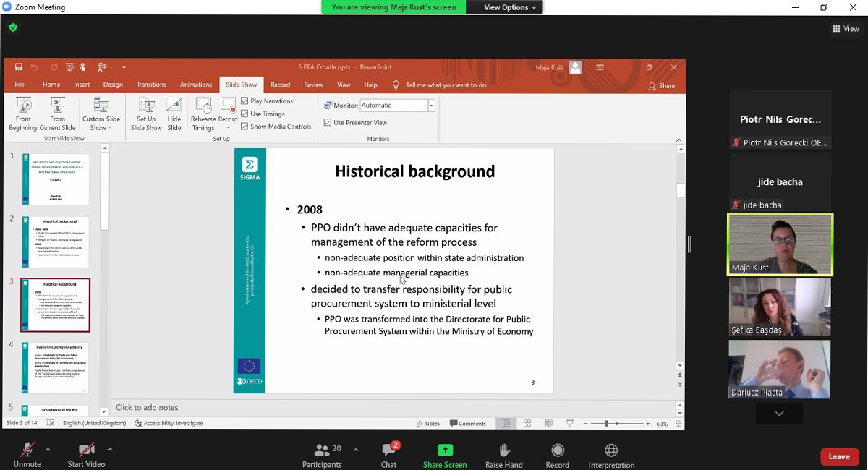Screen dimensions: 868x470
Task: Switch to Reading View icon
Action: pyautogui.click(x=549, y=423)
